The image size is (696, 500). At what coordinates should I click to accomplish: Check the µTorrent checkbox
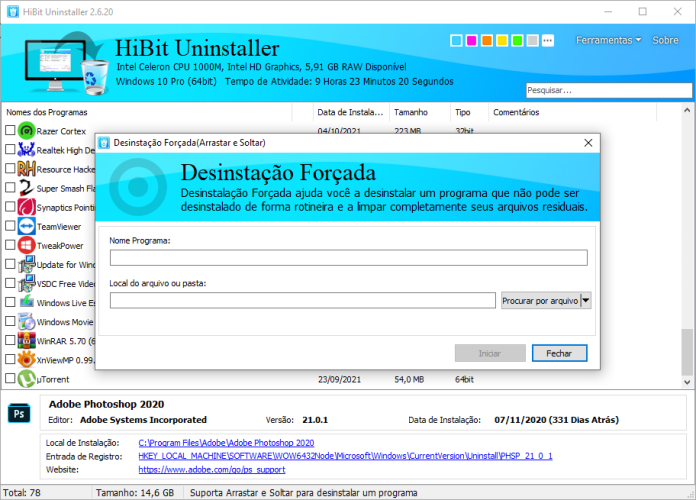(x=10, y=378)
